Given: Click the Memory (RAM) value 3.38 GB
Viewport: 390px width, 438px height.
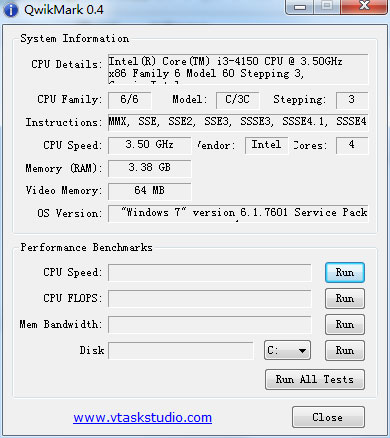Looking at the screenshot, I should pyautogui.click(x=150, y=168).
